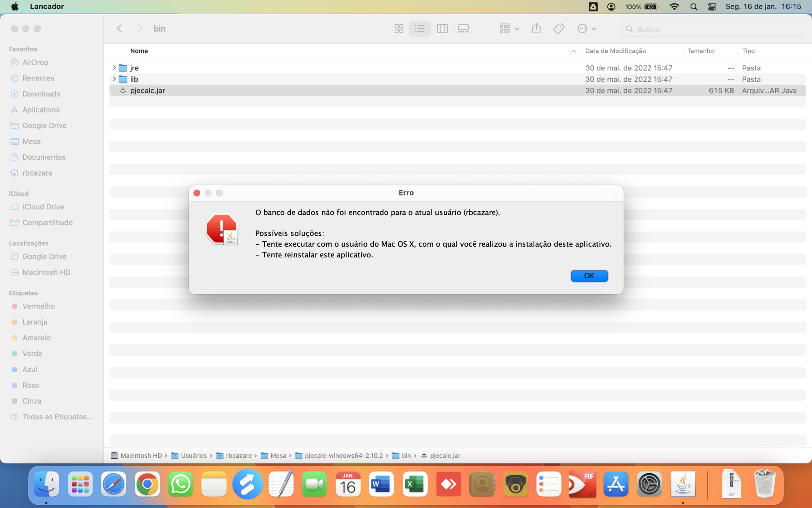Switch Finder to icon view
Screen dimensions: 812x508
point(399,28)
